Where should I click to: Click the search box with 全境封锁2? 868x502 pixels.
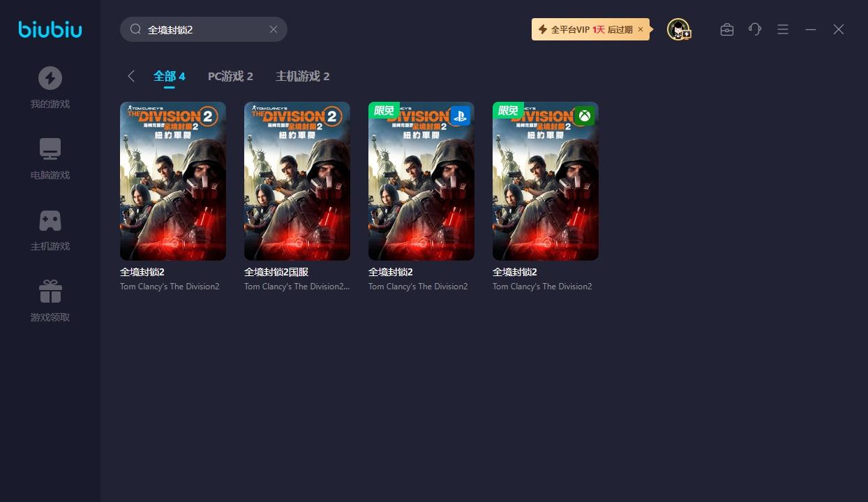click(x=202, y=29)
